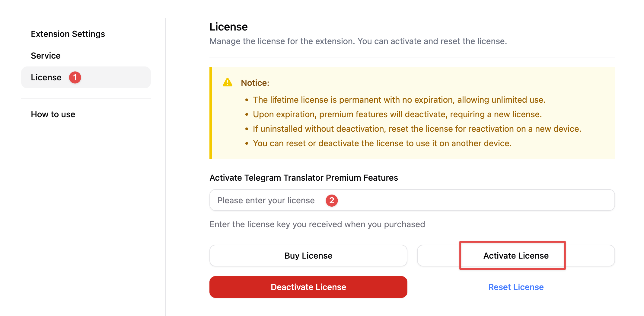
Task: Click the reset or deactivate notice line
Action: [x=382, y=143]
